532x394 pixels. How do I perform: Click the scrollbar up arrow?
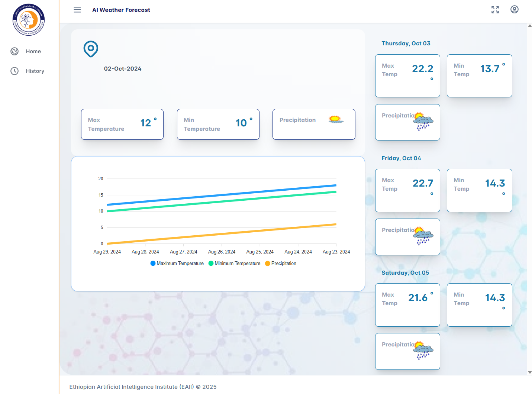click(529, 26)
